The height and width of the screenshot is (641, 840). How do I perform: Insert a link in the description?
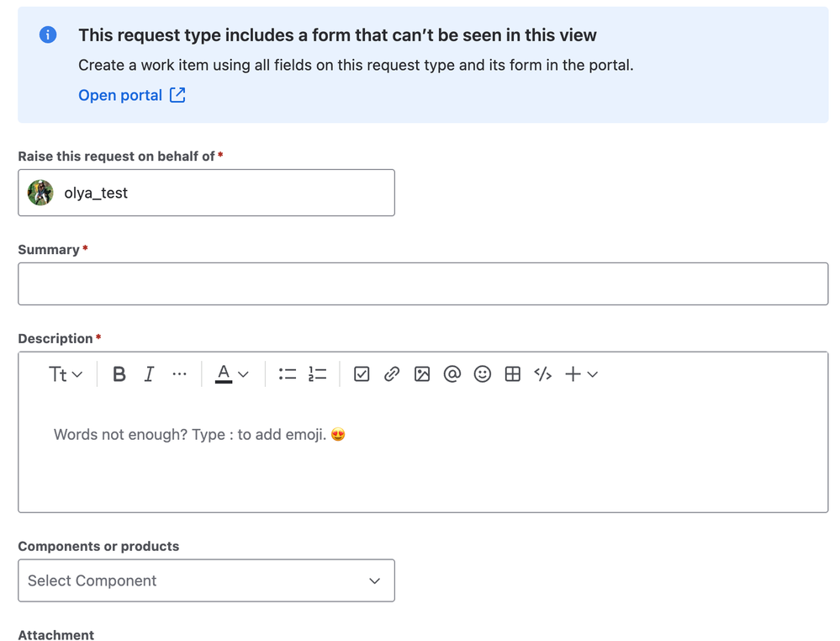(x=392, y=373)
